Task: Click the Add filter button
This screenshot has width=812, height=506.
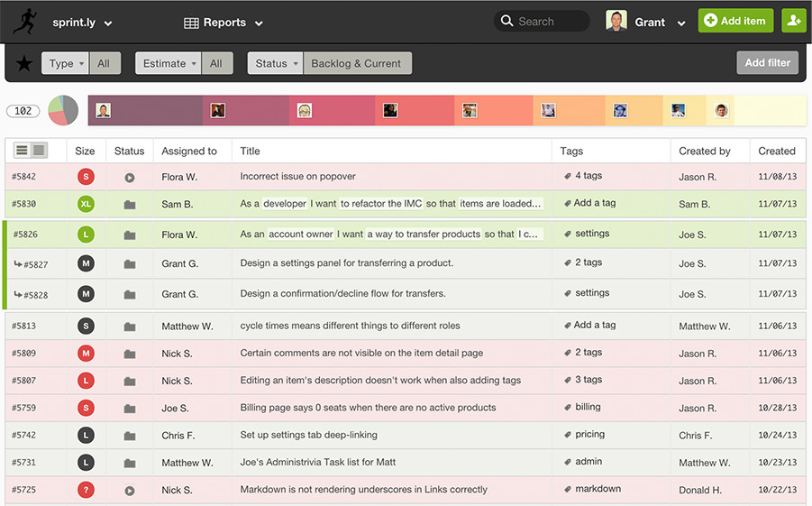Action: [767, 63]
